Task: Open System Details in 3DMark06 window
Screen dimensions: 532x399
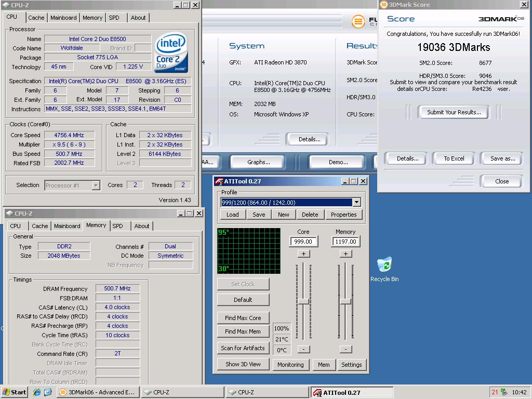Action: (309, 139)
